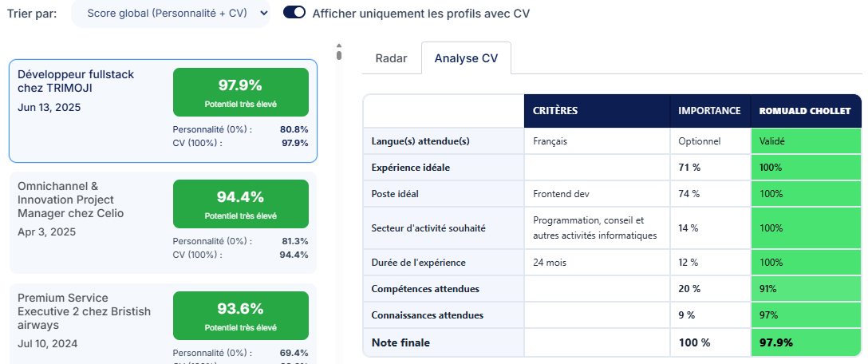868x364 pixels.
Task: Open the Premium Service Executive Bristish airways card
Action: click(164, 323)
